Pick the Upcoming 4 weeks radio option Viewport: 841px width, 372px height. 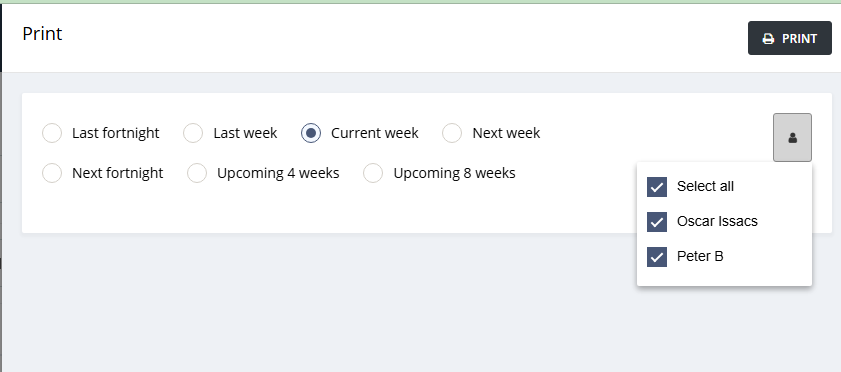pyautogui.click(x=197, y=173)
